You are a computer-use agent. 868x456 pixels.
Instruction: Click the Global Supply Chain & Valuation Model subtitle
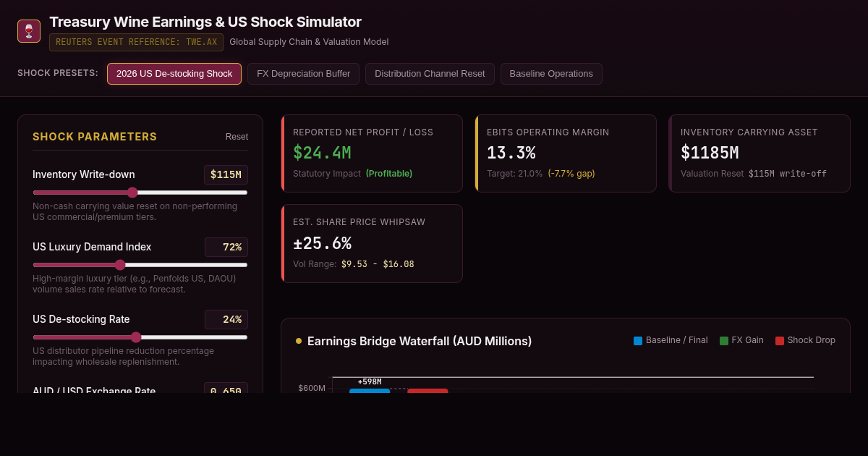tap(309, 42)
